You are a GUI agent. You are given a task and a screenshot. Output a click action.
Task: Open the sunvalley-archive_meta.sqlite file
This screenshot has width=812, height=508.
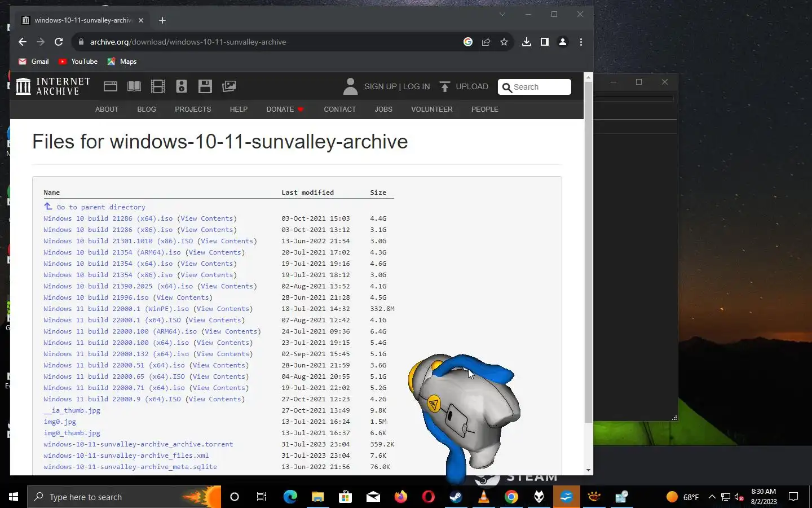[130, 467]
